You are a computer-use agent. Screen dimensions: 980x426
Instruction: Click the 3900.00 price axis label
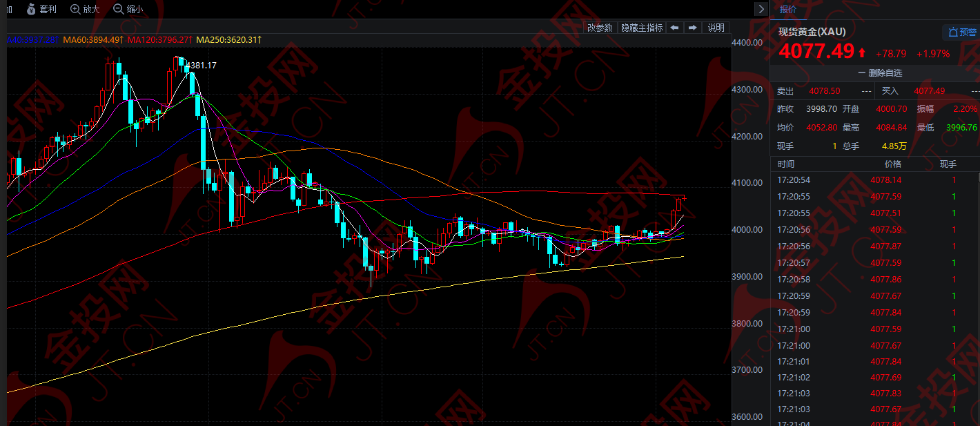point(747,277)
